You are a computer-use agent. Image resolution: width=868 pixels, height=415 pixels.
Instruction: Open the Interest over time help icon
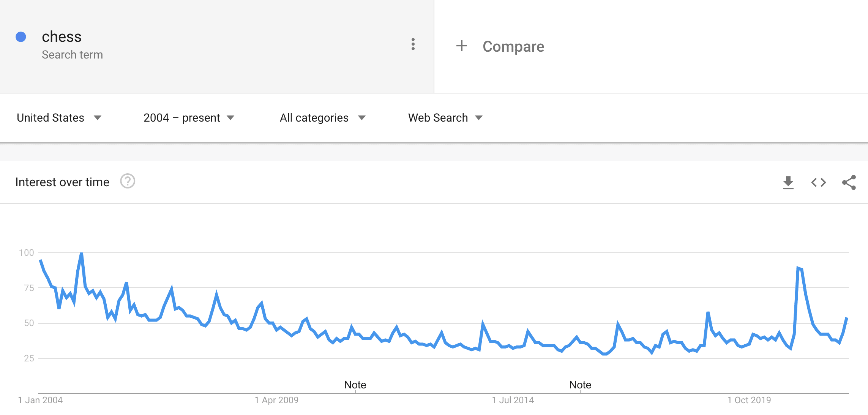(128, 181)
